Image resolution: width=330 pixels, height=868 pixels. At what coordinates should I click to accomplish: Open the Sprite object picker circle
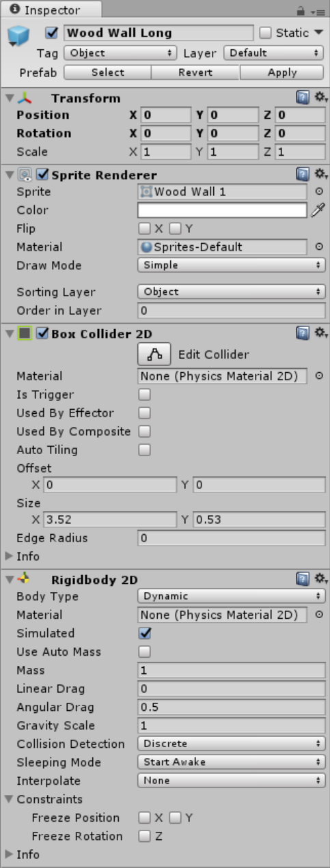(319, 192)
